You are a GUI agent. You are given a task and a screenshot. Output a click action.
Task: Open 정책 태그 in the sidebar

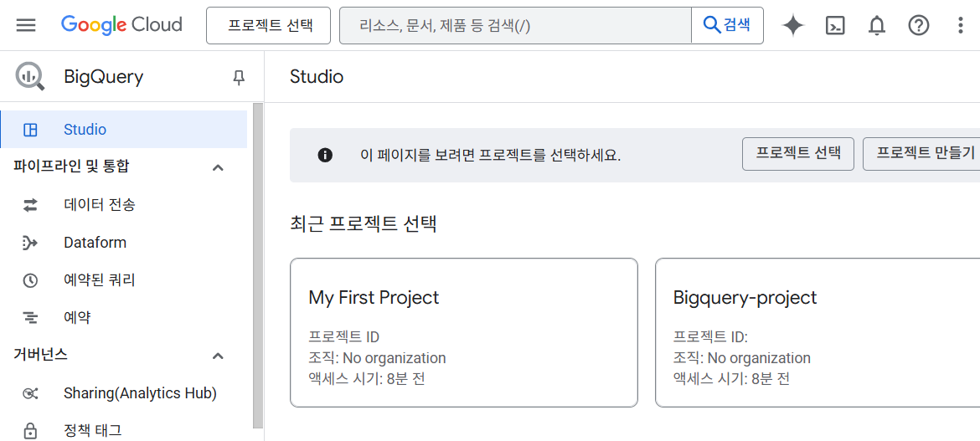pos(124,431)
